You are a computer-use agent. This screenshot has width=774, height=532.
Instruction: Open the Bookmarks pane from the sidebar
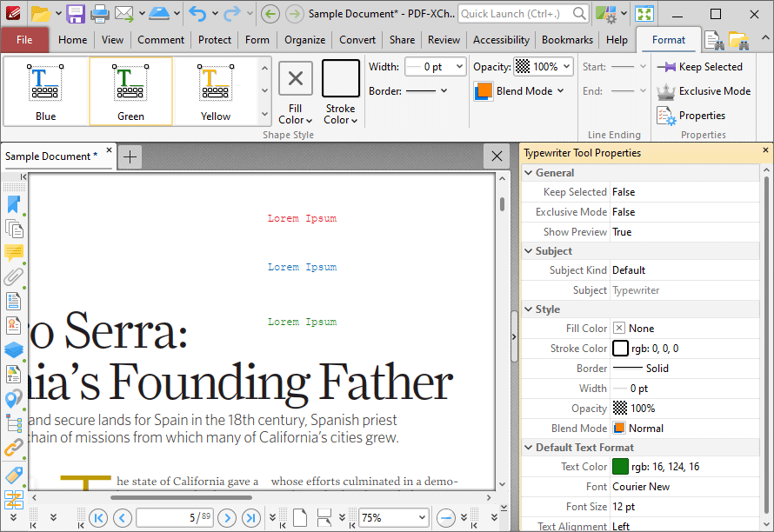point(13,205)
